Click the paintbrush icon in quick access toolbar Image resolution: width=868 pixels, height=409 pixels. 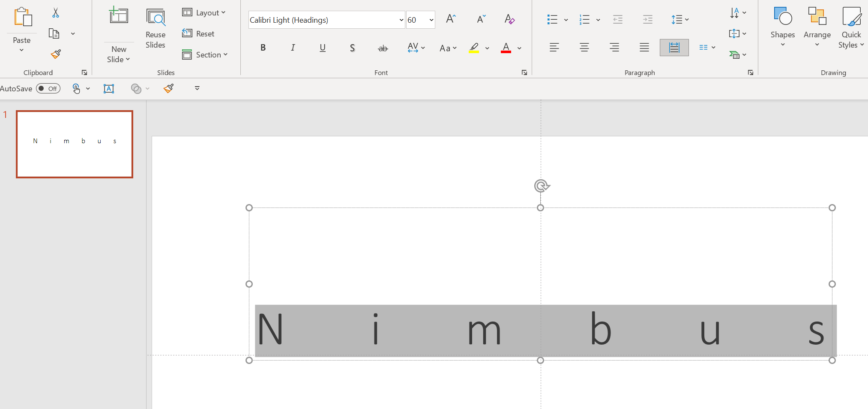168,88
